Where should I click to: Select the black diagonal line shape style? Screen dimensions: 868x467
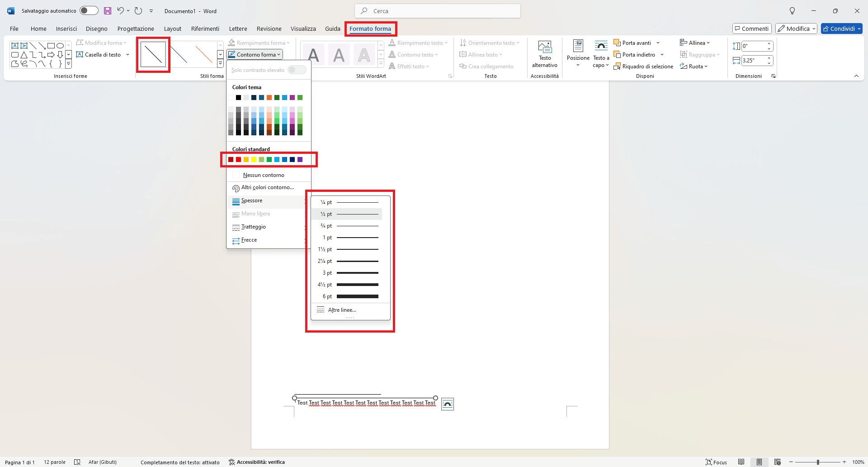[x=153, y=54]
